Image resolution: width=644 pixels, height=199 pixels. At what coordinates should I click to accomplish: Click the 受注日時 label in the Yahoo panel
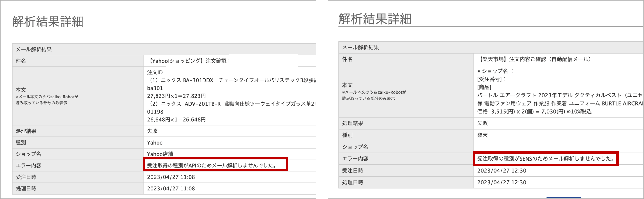26,177
